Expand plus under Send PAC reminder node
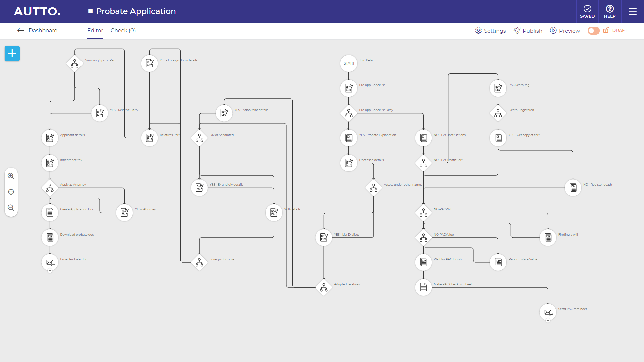 coord(548,321)
